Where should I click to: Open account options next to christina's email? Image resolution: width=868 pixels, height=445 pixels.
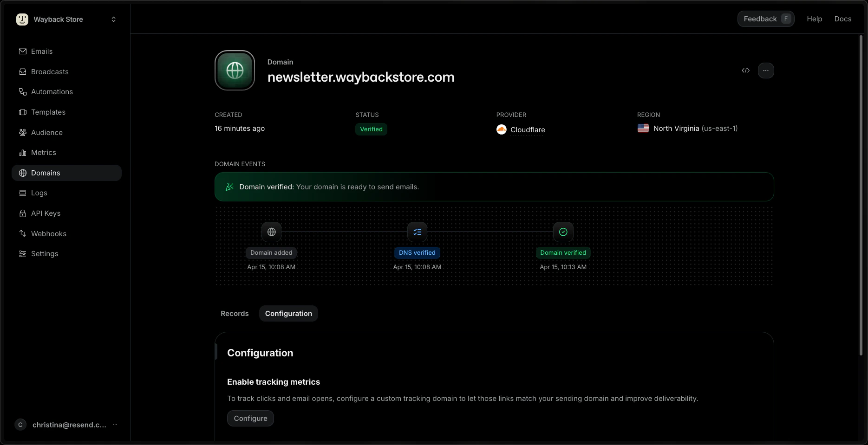(x=115, y=425)
